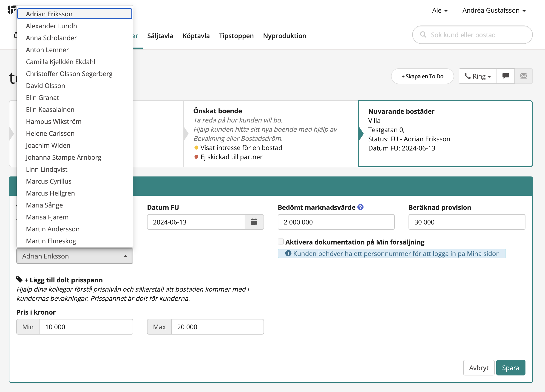Switch to the Säljtavla tab
The height and width of the screenshot is (392, 545).
[160, 36]
